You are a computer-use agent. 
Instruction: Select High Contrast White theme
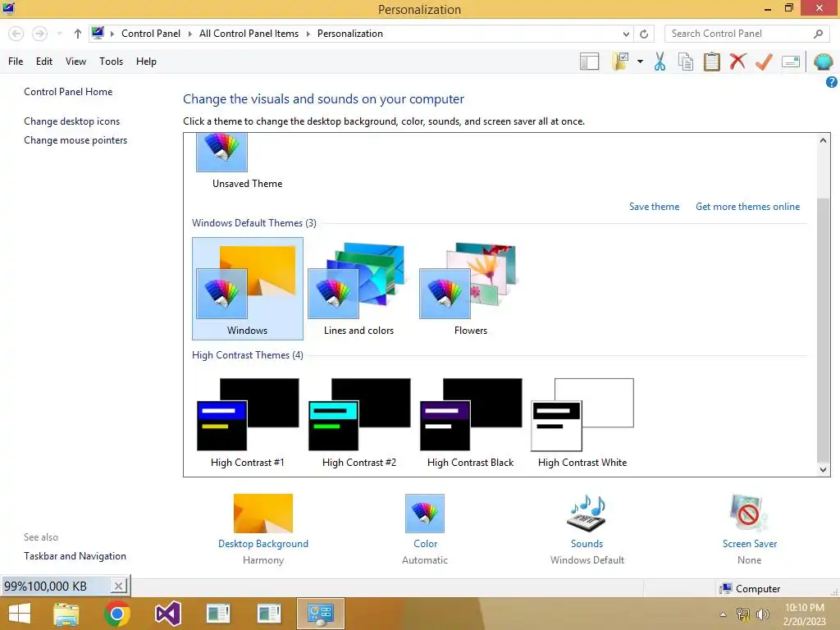point(582,422)
